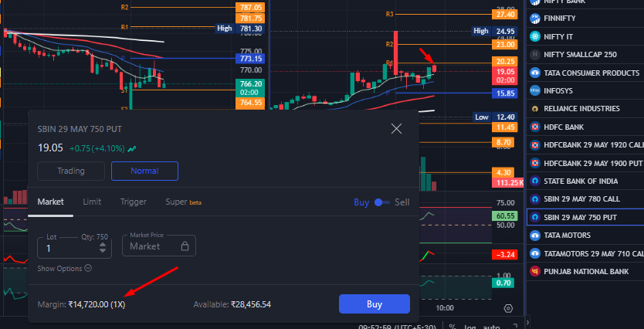Click the HDFC Bank logo icon
The height and width of the screenshot is (329, 644).
coord(535,127)
